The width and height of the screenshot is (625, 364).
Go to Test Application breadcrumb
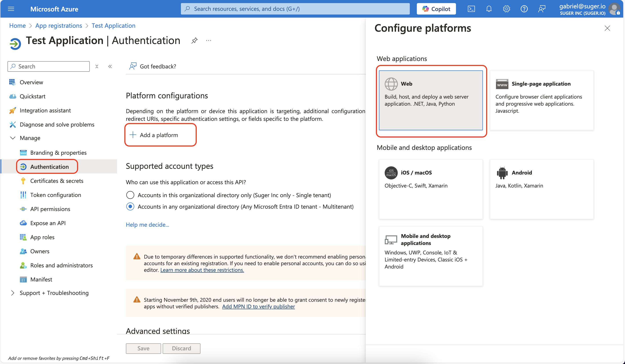113,26
